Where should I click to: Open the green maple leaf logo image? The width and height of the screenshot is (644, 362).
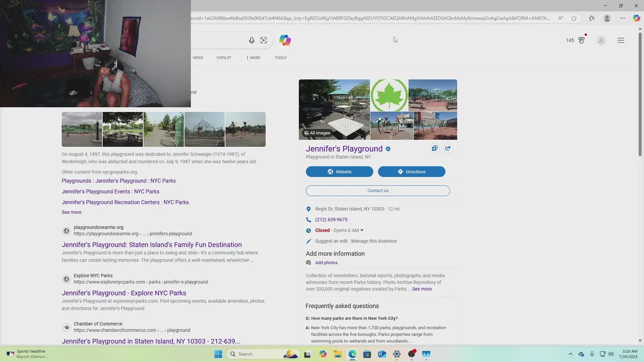tap(389, 95)
